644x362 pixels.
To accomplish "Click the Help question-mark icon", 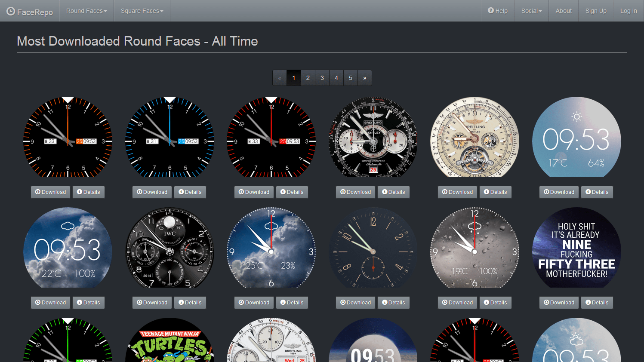I will (x=491, y=11).
